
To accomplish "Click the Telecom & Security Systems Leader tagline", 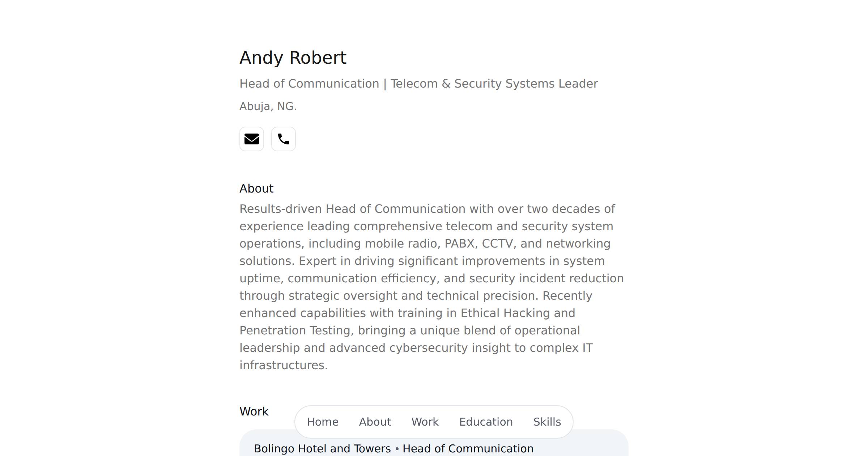I will (494, 84).
